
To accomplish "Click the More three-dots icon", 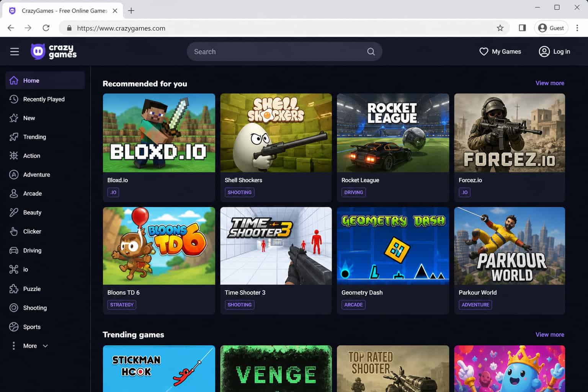I will (14, 346).
